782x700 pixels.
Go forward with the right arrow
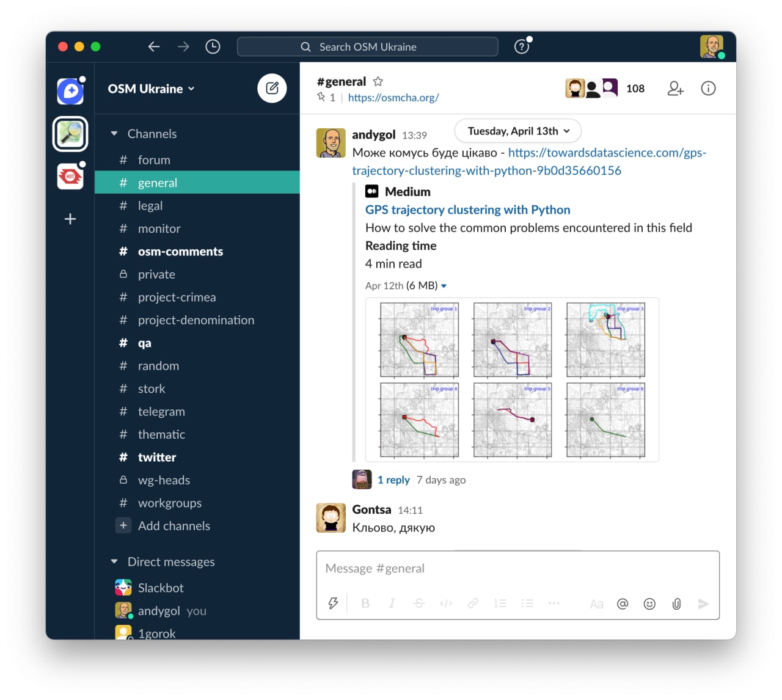point(183,46)
